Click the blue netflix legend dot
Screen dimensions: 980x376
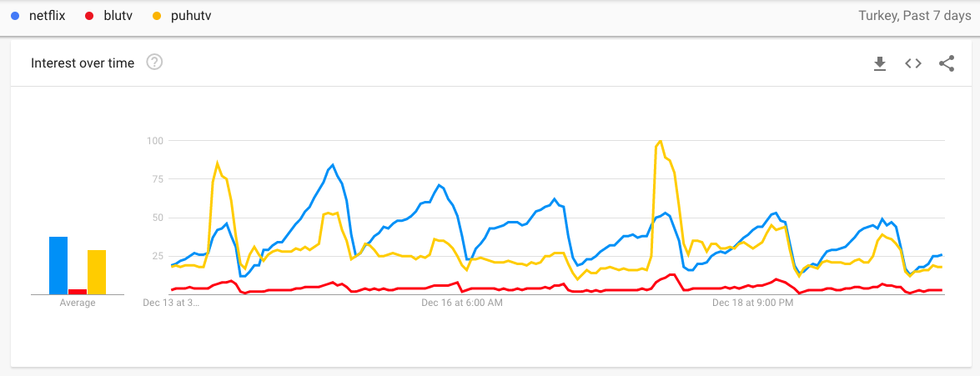pyautogui.click(x=15, y=16)
